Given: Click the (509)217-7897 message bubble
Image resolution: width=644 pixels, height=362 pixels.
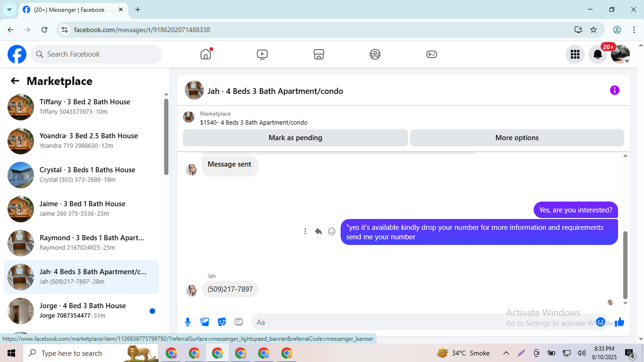Looking at the screenshot, I should coord(230,289).
